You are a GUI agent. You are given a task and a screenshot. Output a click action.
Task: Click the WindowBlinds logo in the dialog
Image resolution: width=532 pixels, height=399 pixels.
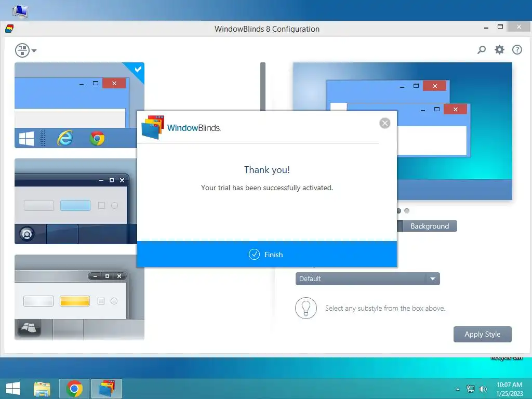pos(181,128)
